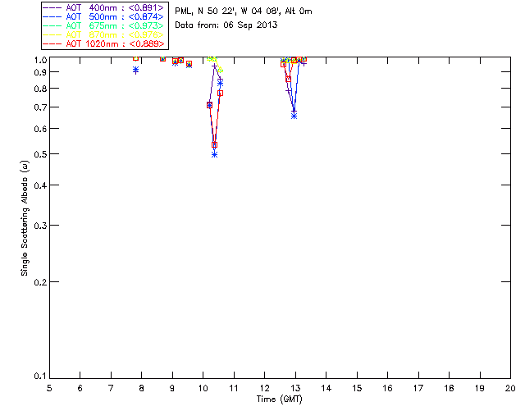Click the blue asterisk data point near time 13 below 0.7
Screen dimensions: 525x420
pyautogui.click(x=294, y=116)
